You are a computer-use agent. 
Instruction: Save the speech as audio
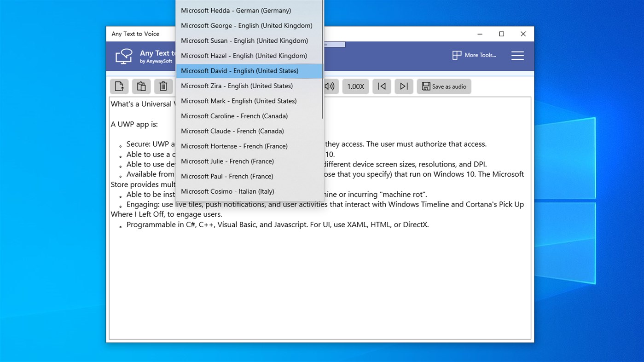443,86
